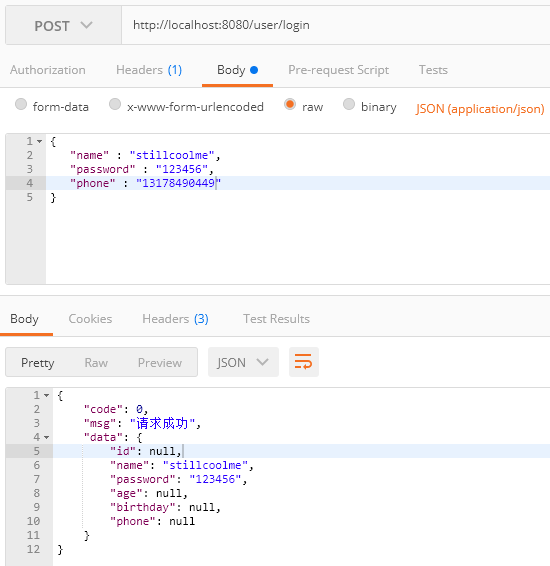550x566 pixels.
Task: Switch response view to Raw
Action: 96,362
